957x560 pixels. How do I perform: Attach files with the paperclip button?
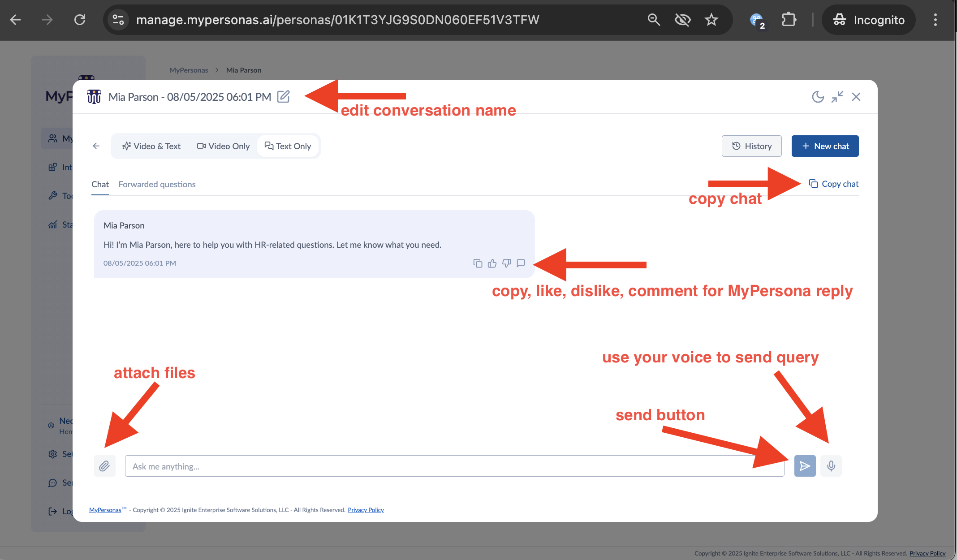tap(104, 466)
